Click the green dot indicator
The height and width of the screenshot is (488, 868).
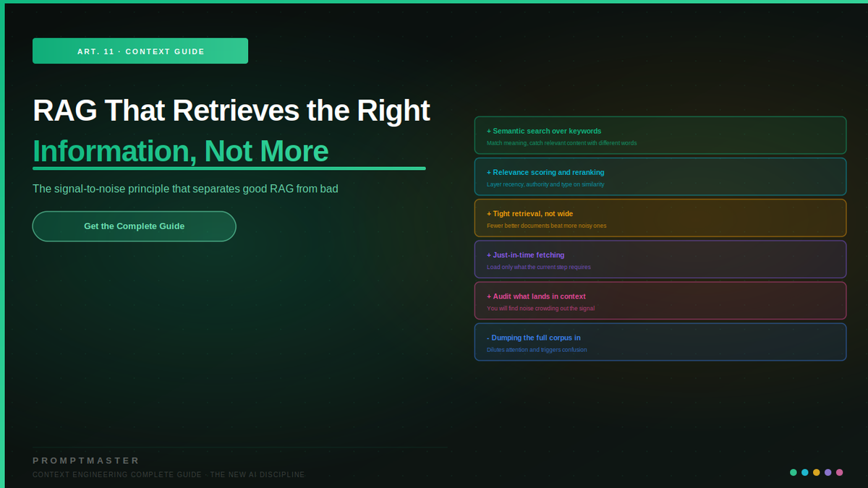tap(793, 472)
